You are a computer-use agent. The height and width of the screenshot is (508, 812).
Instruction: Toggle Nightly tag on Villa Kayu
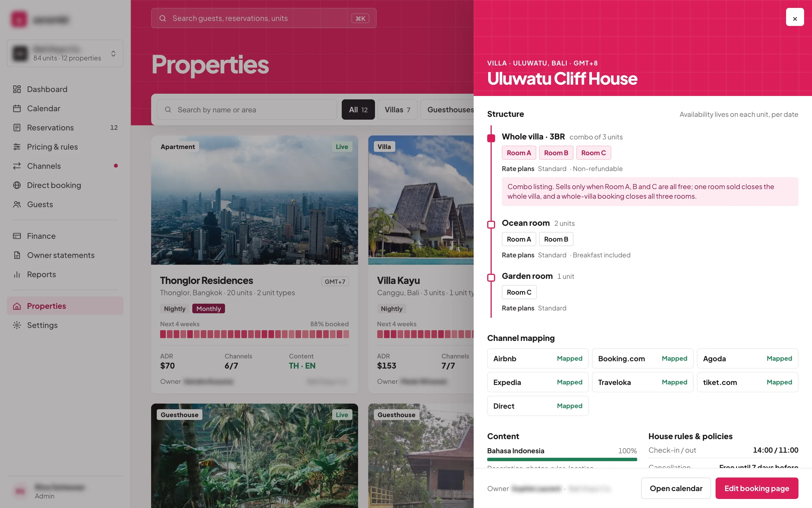(x=392, y=308)
